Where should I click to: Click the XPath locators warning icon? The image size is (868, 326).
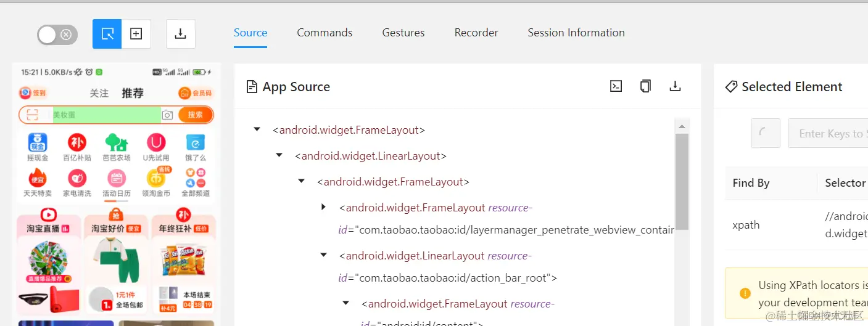click(x=745, y=293)
